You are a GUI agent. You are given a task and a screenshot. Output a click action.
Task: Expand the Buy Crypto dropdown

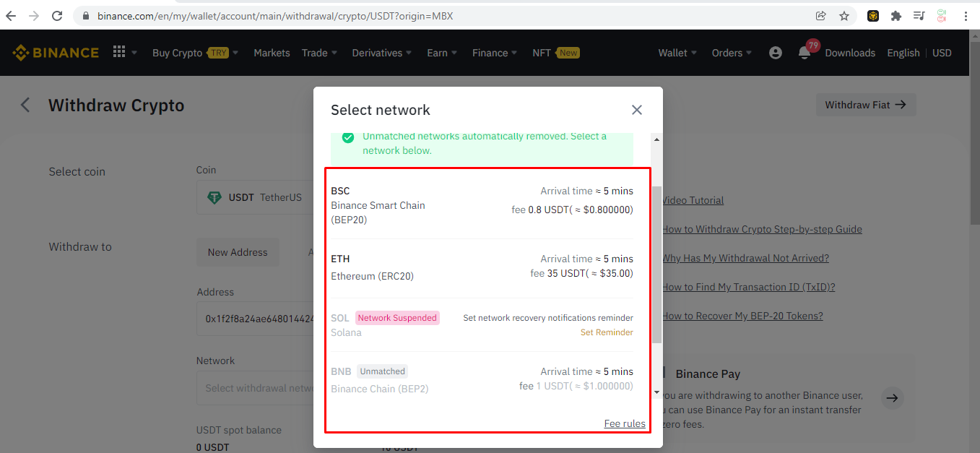click(196, 53)
